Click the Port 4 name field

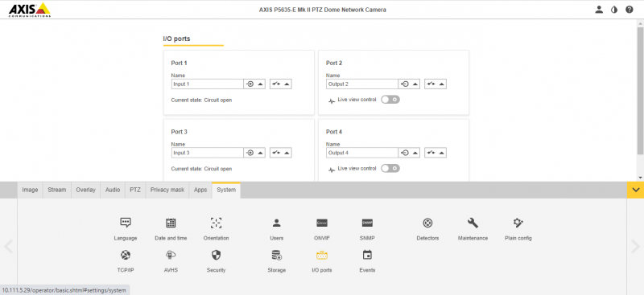[x=362, y=153]
